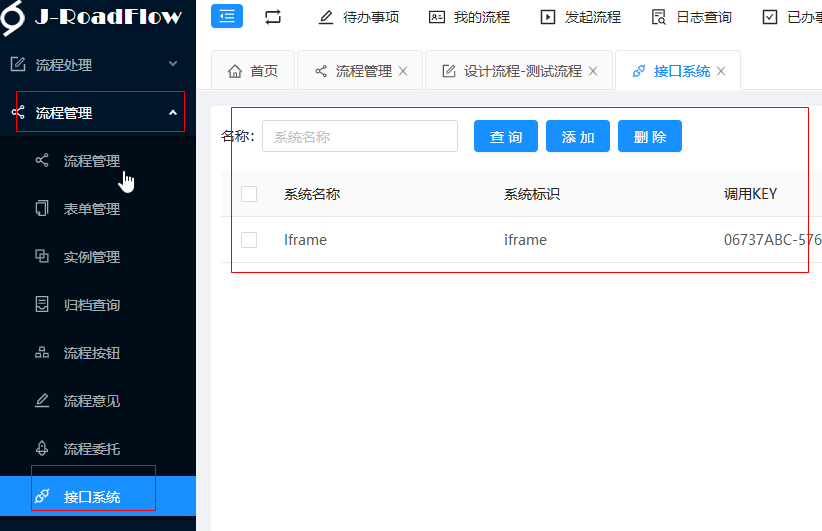This screenshot has width=822, height=531.
Task: Open 归档查询 in the sidebar
Action: tap(91, 305)
